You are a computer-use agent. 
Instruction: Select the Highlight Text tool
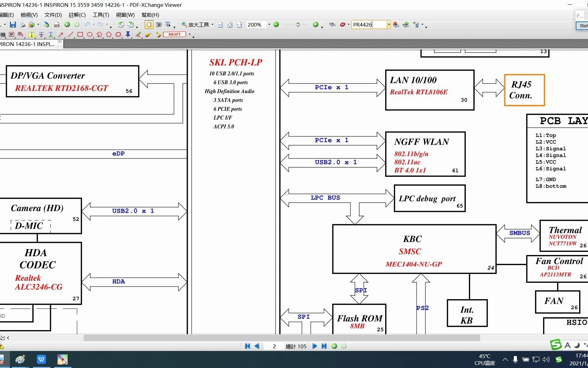[x=31, y=34]
